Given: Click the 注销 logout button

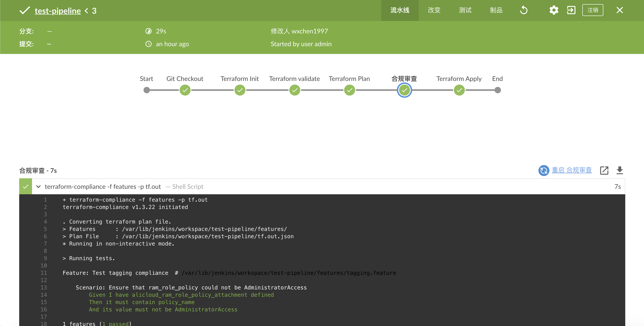Looking at the screenshot, I should click(x=593, y=10).
